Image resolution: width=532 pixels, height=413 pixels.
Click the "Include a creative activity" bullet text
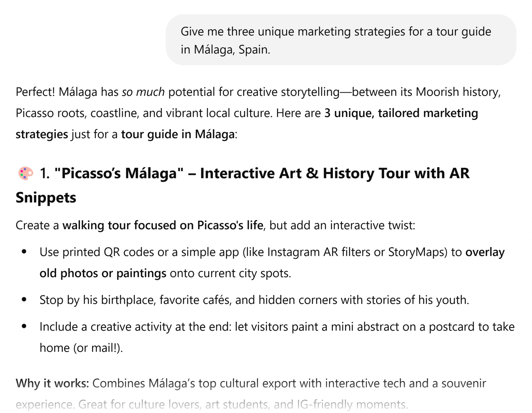pyautogui.click(x=277, y=327)
